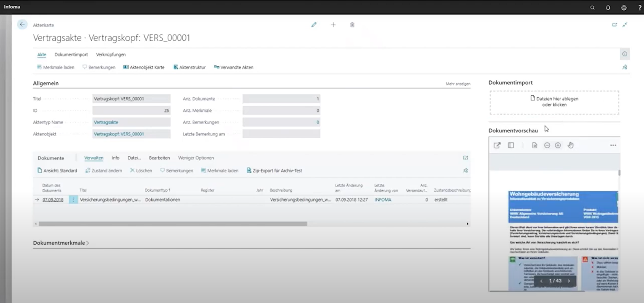Image resolution: width=644 pixels, height=303 pixels.
Task: Open the Vertragsakte Aktentyp link
Action: pyautogui.click(x=106, y=122)
